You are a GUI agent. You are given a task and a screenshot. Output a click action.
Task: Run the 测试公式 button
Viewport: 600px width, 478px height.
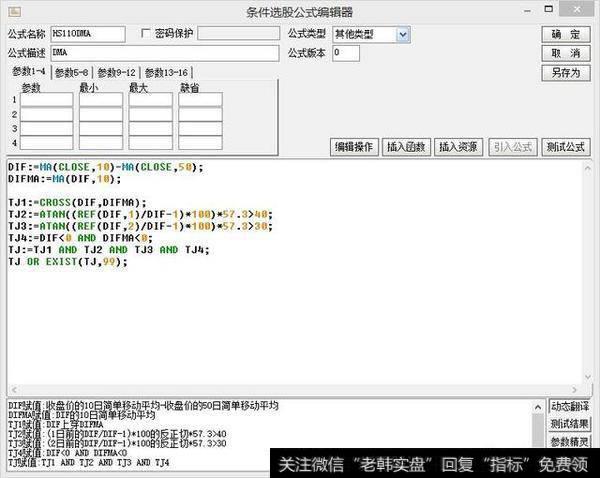[566, 147]
